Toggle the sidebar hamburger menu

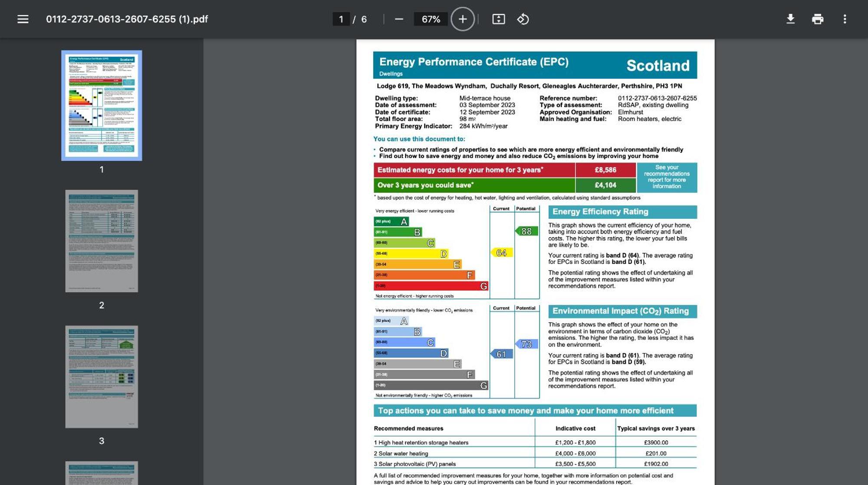pos(23,19)
